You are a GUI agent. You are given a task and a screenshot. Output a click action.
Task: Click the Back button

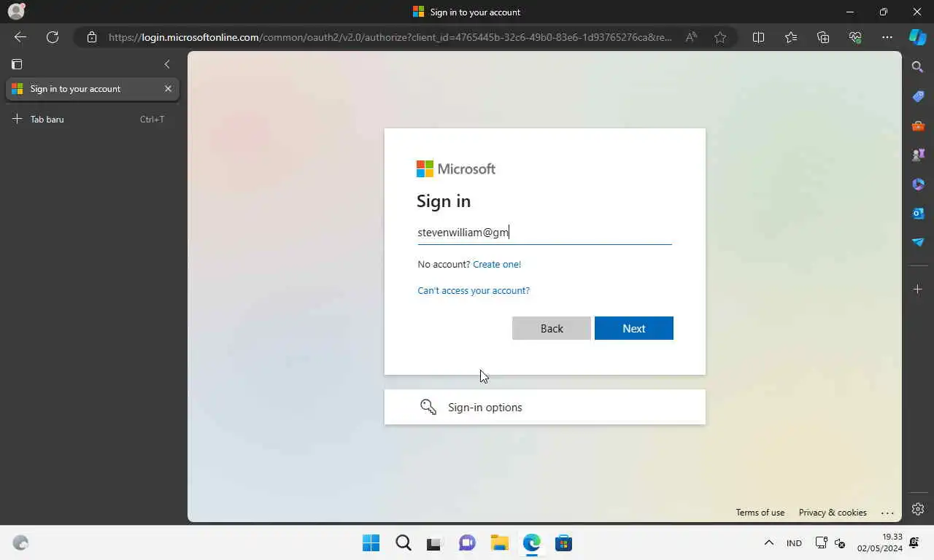coord(552,328)
